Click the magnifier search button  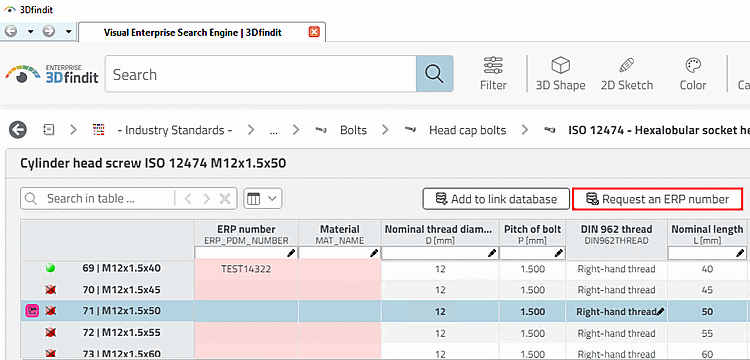tap(434, 74)
